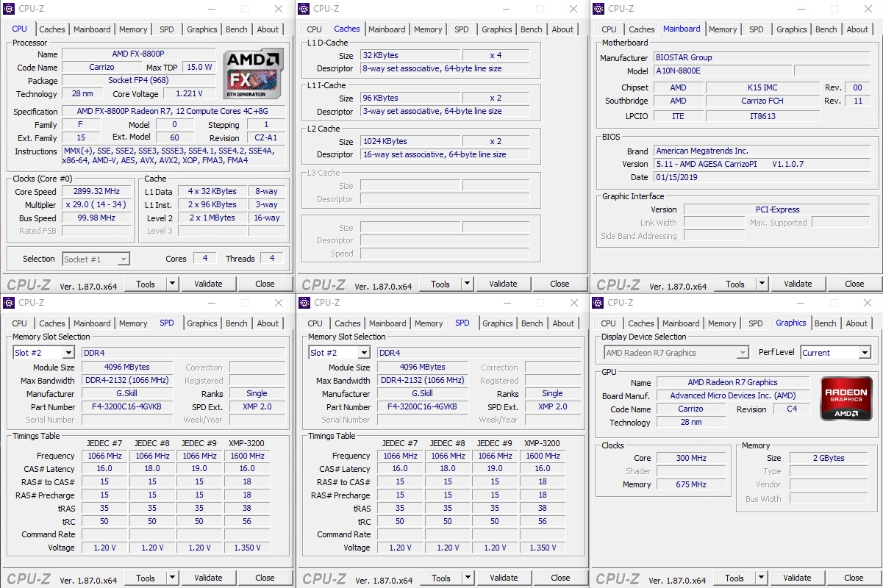Click the CPU-Z title bar icon in the Caches window
The image size is (883, 588).
(x=303, y=9)
